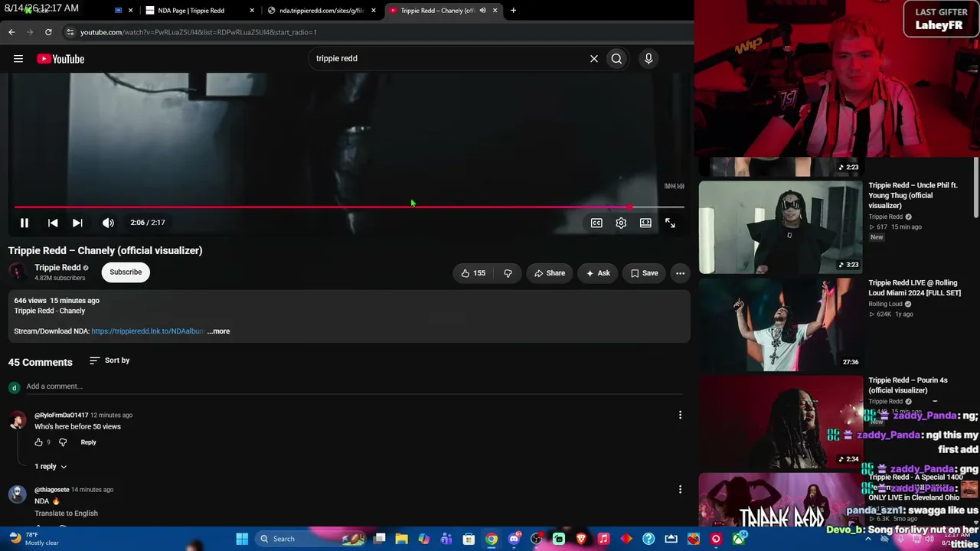Open options menu for @RyloFrmDaO1417 comment
980x551 pixels.
coord(680,415)
